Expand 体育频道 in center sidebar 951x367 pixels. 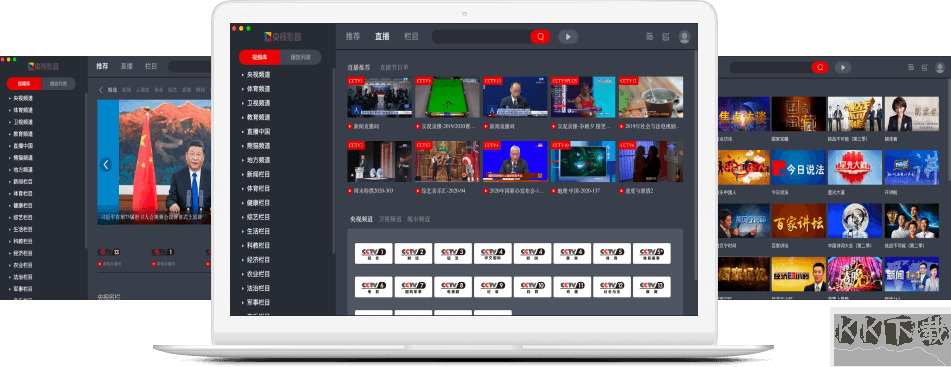pos(256,89)
